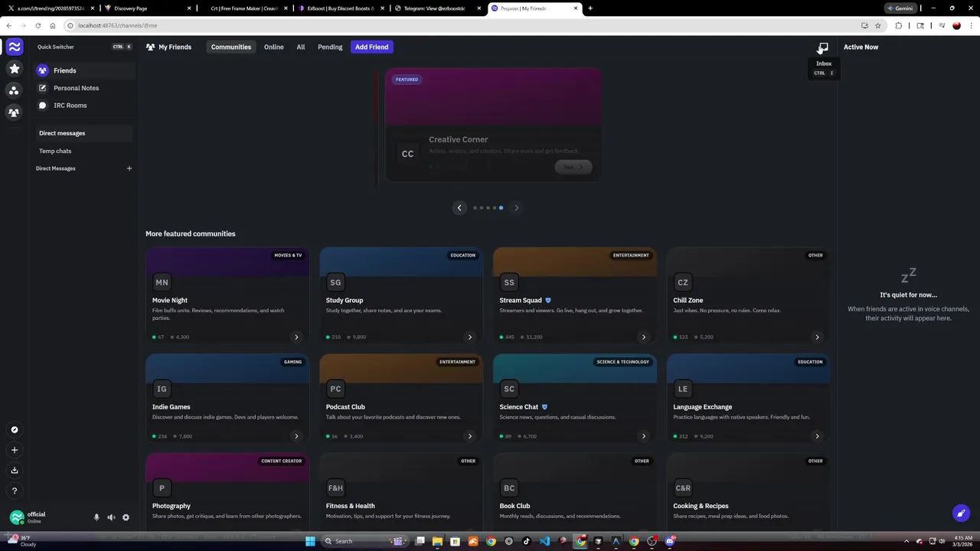This screenshot has width=980, height=551.
Task: Open the three-circles icon in server rail
Action: pos(14,90)
